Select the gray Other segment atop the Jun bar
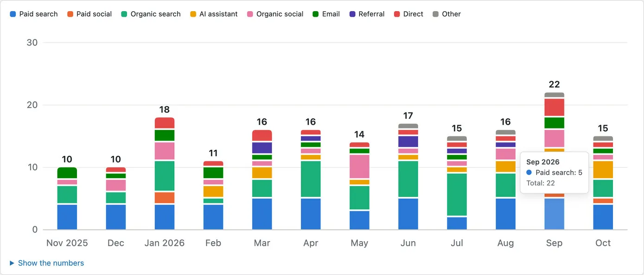The height and width of the screenshot is (275, 644). coord(408,126)
